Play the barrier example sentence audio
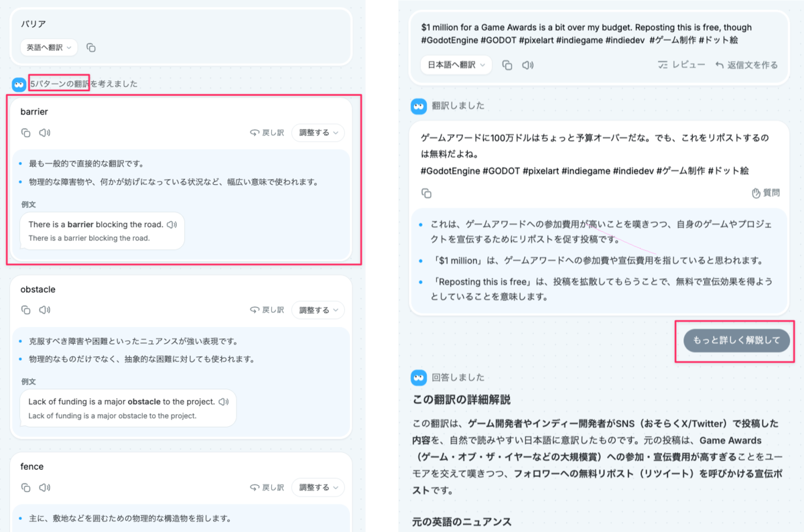Screen dimensions: 804x532 [172, 224]
